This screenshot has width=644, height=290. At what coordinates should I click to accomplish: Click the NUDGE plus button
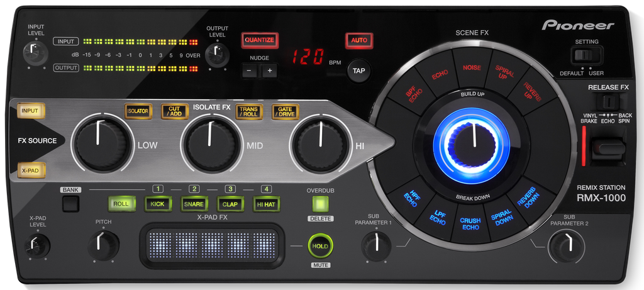[269, 70]
